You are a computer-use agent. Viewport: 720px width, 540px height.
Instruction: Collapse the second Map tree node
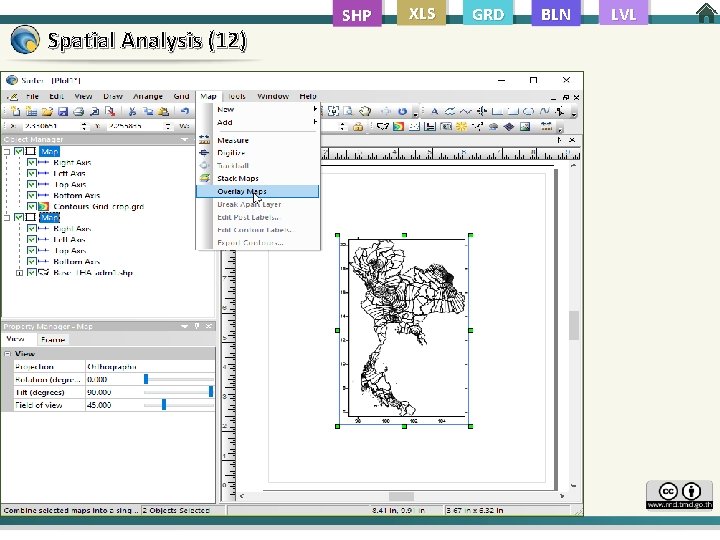click(x=7, y=217)
